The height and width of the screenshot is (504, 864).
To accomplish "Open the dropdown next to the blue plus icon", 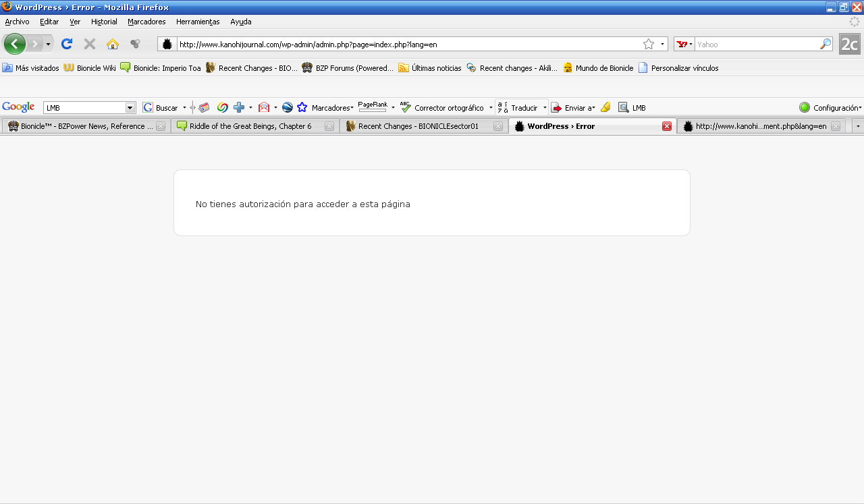I will point(250,107).
